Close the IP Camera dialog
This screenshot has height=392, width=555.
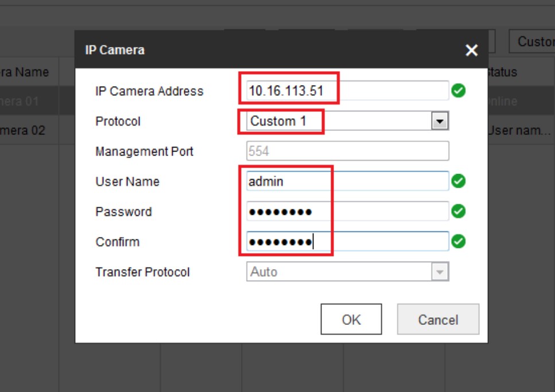[x=471, y=51]
